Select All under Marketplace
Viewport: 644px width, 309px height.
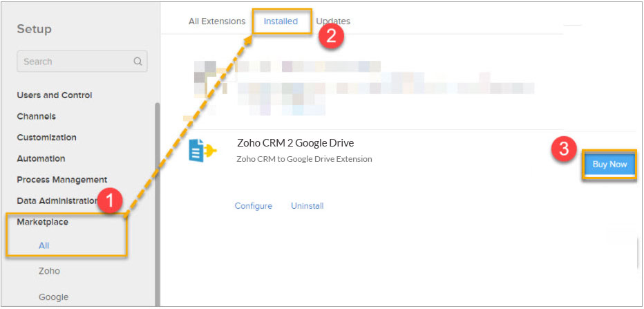pyautogui.click(x=44, y=245)
